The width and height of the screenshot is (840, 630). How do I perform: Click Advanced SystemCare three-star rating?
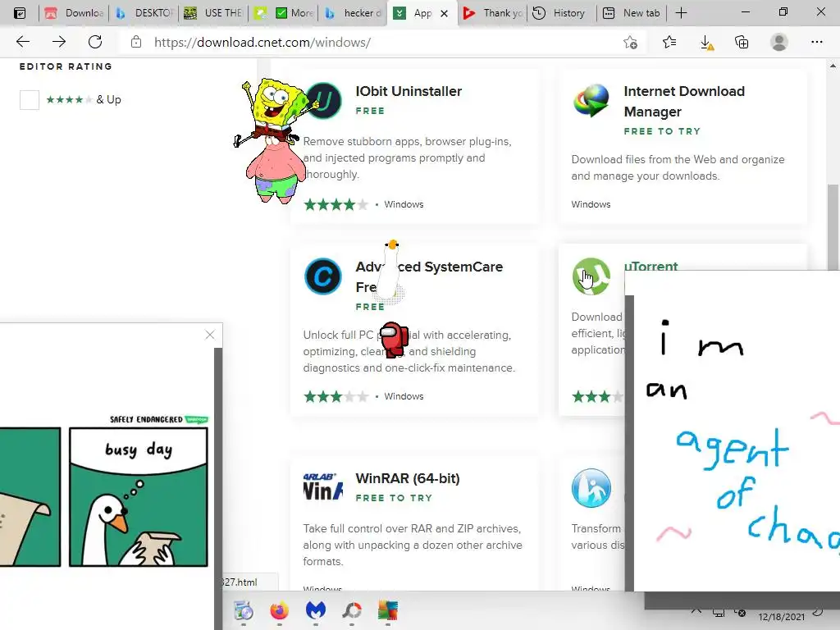pyautogui.click(x=336, y=396)
